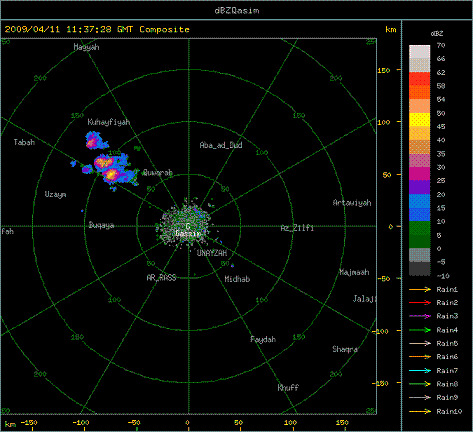
Task: Click the white 70 dBZ legend swatch
Action: (420, 52)
